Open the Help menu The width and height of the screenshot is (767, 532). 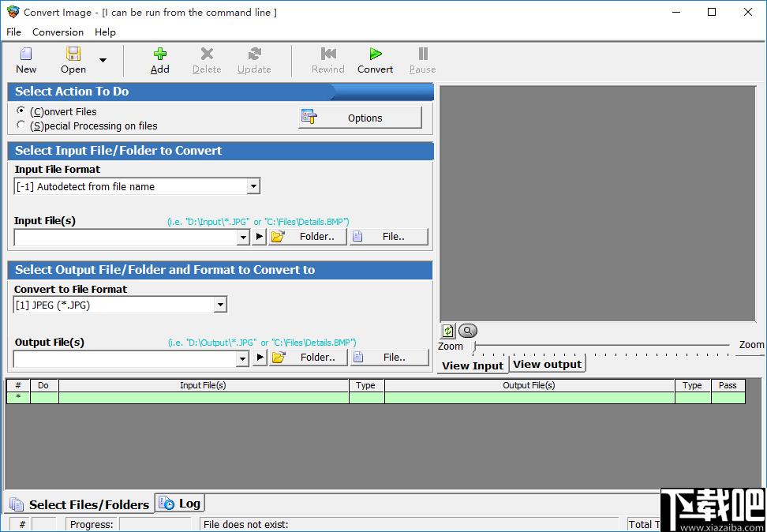pyautogui.click(x=105, y=32)
